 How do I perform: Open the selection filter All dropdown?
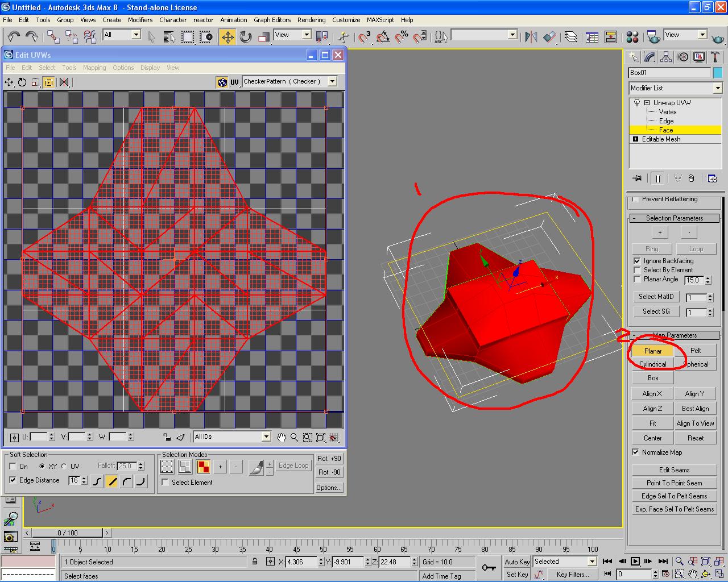(x=122, y=35)
